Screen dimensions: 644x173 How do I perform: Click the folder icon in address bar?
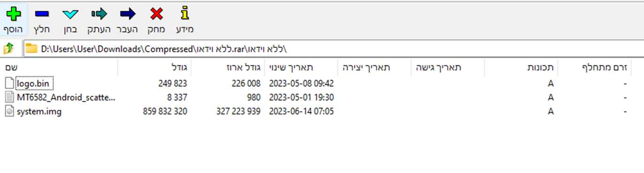pyautogui.click(x=31, y=48)
